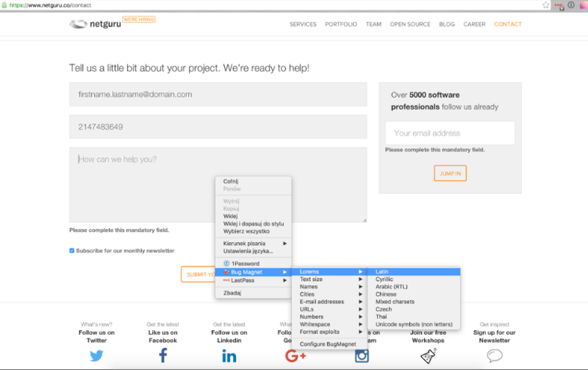Click the Google Plus icon
The height and width of the screenshot is (370, 588).
click(296, 356)
